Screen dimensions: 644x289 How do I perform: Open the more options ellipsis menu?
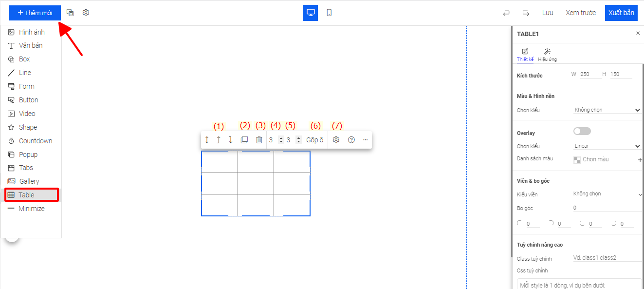tap(366, 140)
